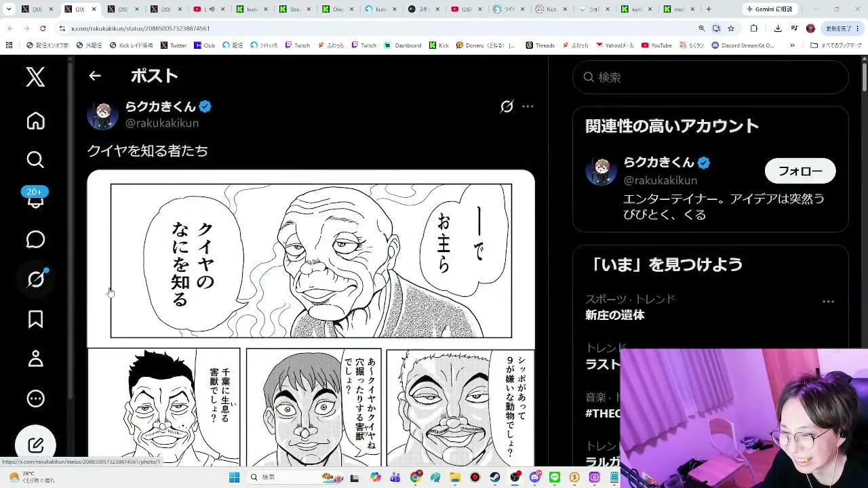The height and width of the screenshot is (488, 868).
Task: Follow らくカきくん in related accounts
Action: 800,171
